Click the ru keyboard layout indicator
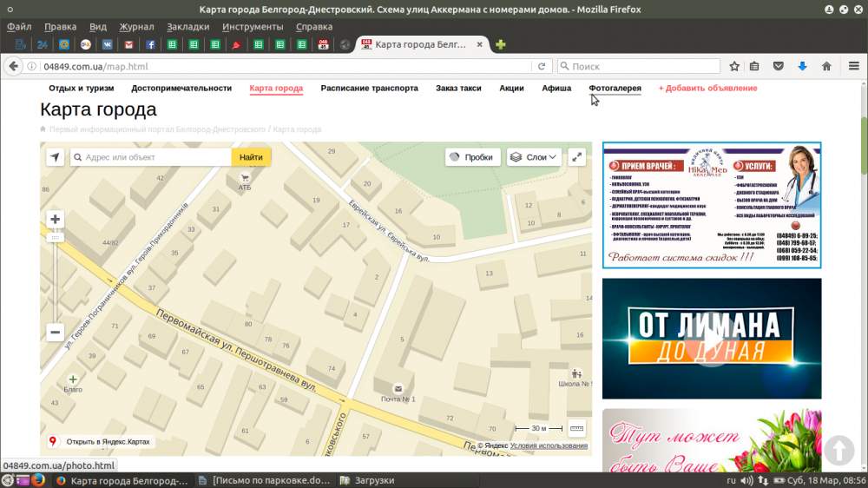This screenshot has height=488, width=868. click(731, 480)
